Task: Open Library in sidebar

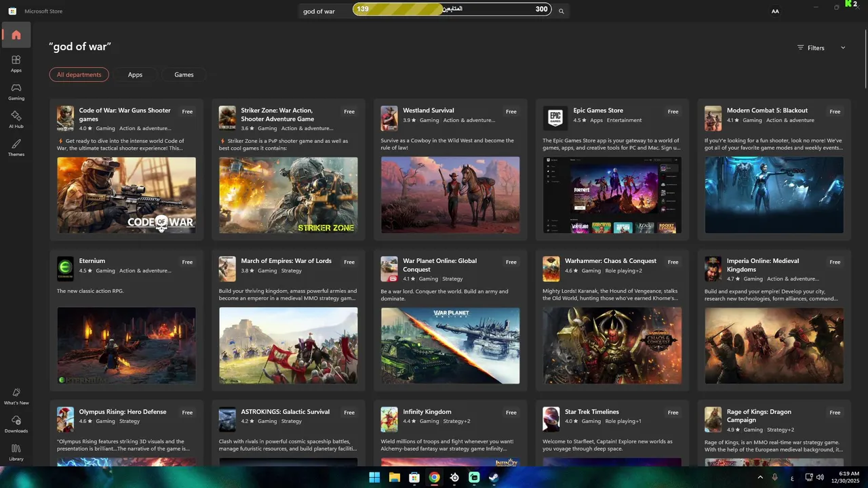Action: [x=16, y=452]
